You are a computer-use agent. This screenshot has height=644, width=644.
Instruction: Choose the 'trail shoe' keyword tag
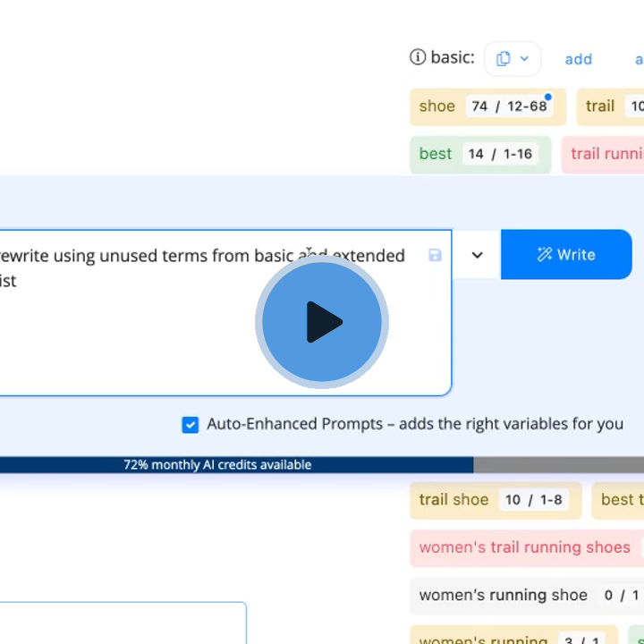(x=453, y=500)
